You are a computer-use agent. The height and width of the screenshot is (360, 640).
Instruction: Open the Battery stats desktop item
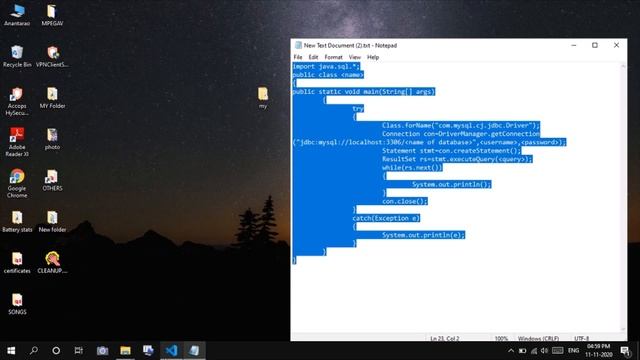pyautogui.click(x=17, y=221)
